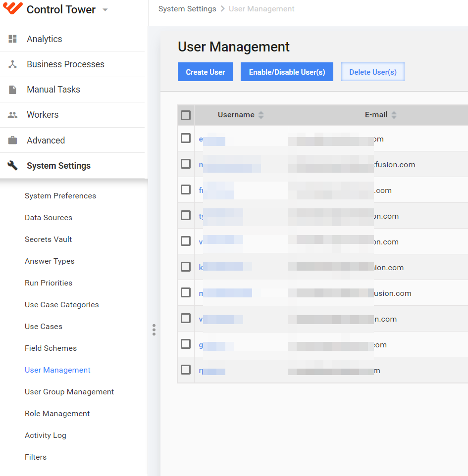Open System Preferences submenu

coord(60,196)
